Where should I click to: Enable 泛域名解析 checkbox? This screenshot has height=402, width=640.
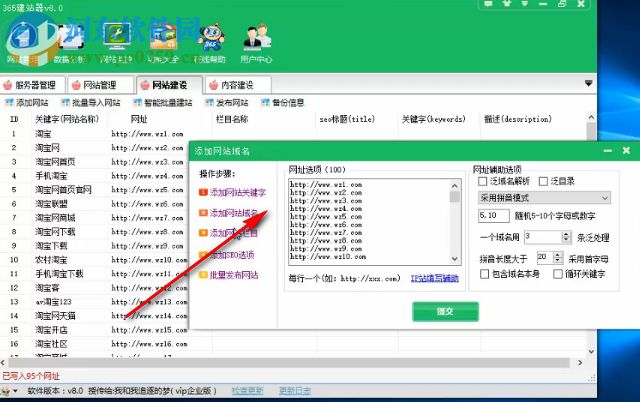pyautogui.click(x=483, y=181)
